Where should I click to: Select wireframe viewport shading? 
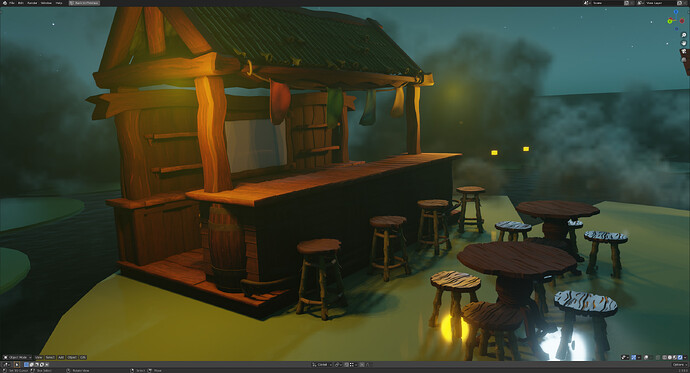coord(664,358)
